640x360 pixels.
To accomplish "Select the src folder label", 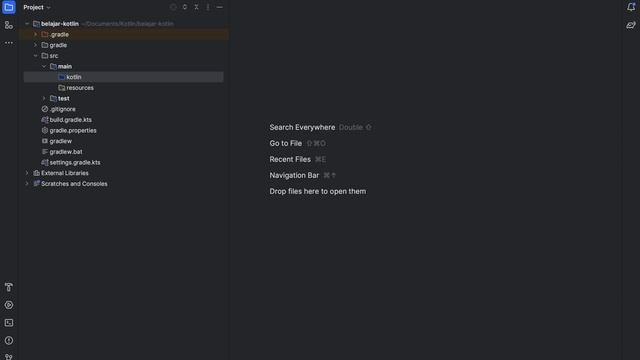I will (x=54, y=56).
